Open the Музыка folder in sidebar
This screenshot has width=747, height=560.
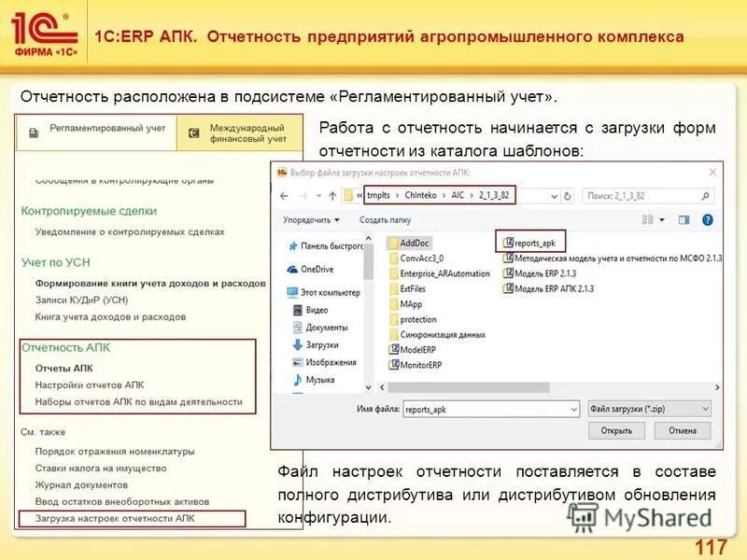click(x=314, y=380)
